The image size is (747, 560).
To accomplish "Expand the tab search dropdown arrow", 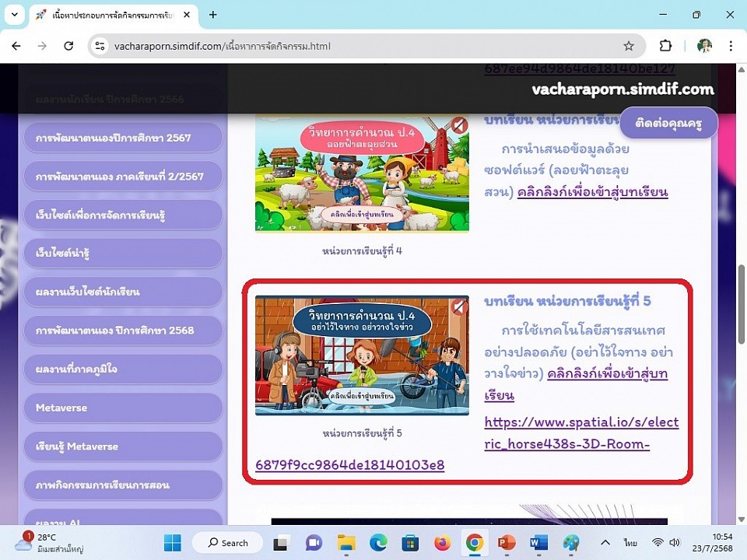I will tap(14, 15).
